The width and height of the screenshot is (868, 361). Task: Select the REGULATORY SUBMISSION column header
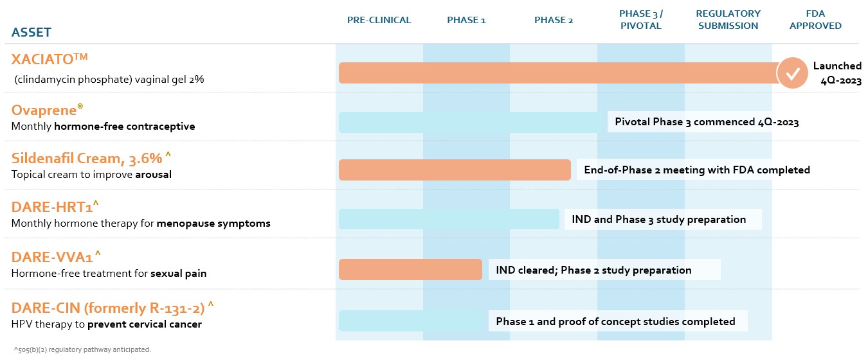pos(728,20)
